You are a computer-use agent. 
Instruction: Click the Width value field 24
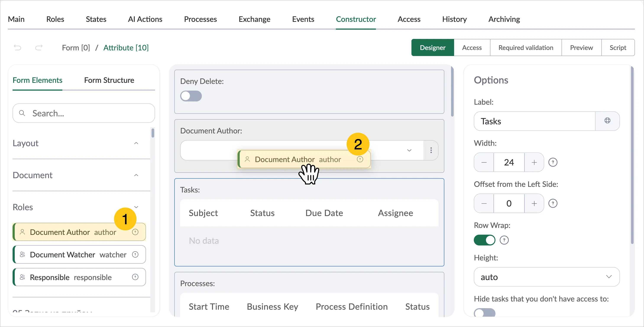point(509,162)
